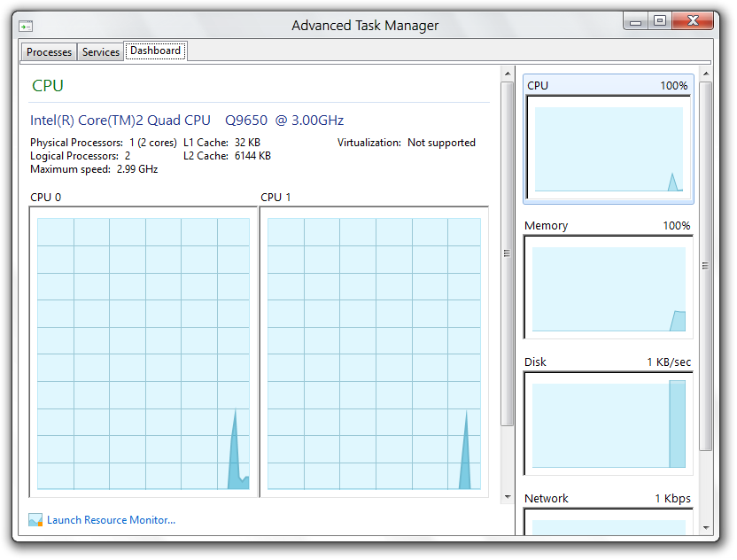The image size is (737, 560).
Task: Click the app icon in the title bar
Action: 27,26
